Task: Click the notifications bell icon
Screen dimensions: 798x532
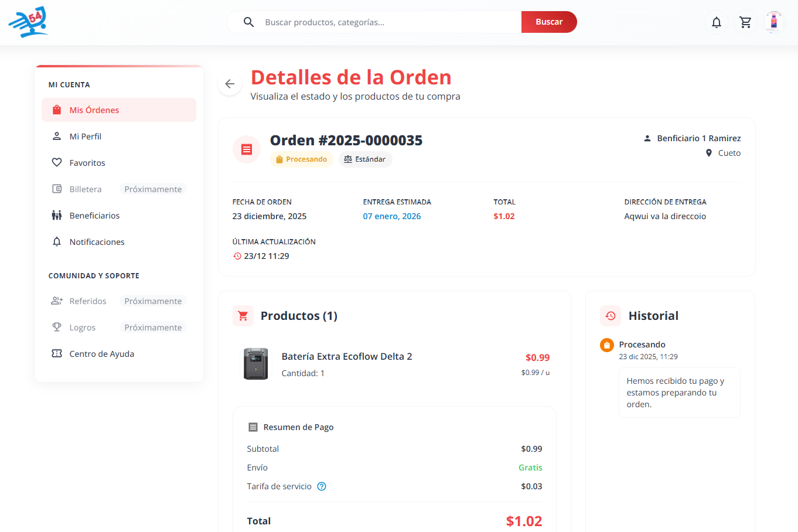Action: tap(716, 22)
